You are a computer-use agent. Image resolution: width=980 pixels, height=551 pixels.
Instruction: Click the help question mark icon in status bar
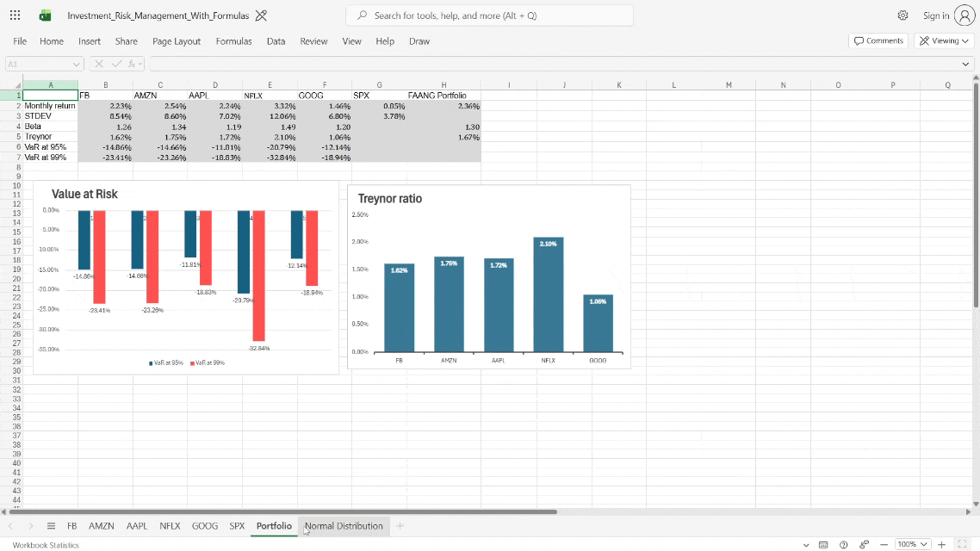[843, 545]
